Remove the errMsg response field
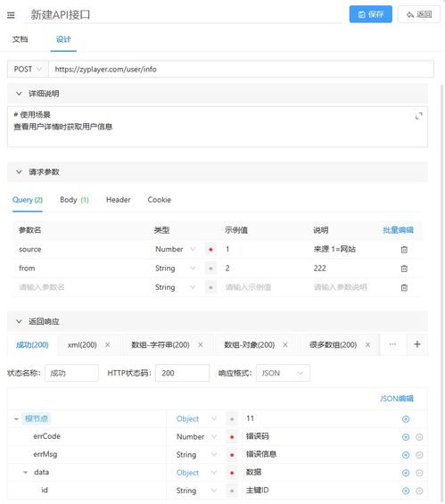This screenshot has height=504, width=445. (x=419, y=455)
